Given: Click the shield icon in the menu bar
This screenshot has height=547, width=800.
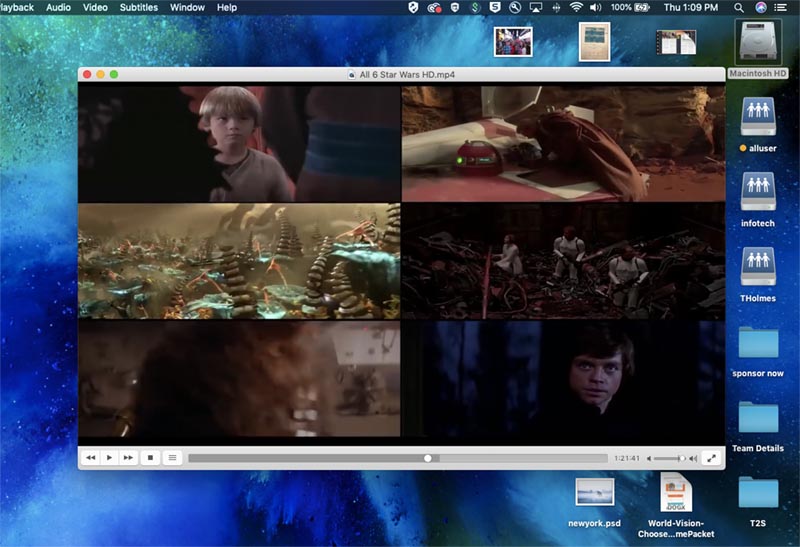Looking at the screenshot, I should (x=413, y=8).
